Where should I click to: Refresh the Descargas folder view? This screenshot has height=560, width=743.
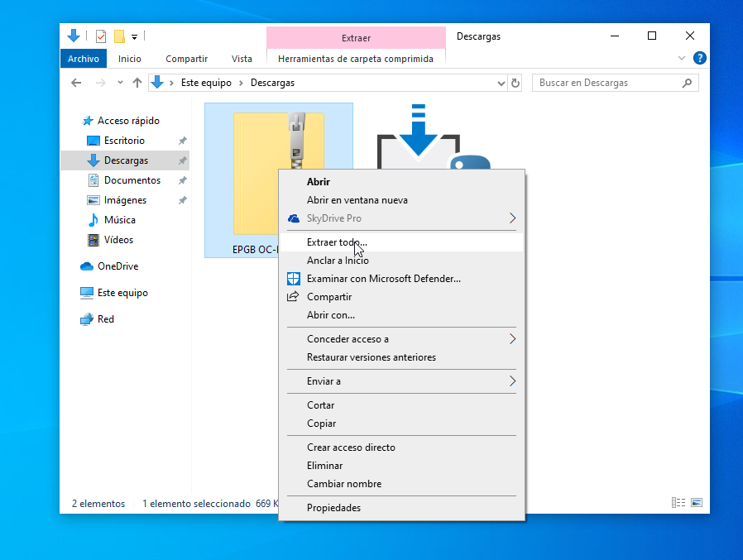[515, 83]
